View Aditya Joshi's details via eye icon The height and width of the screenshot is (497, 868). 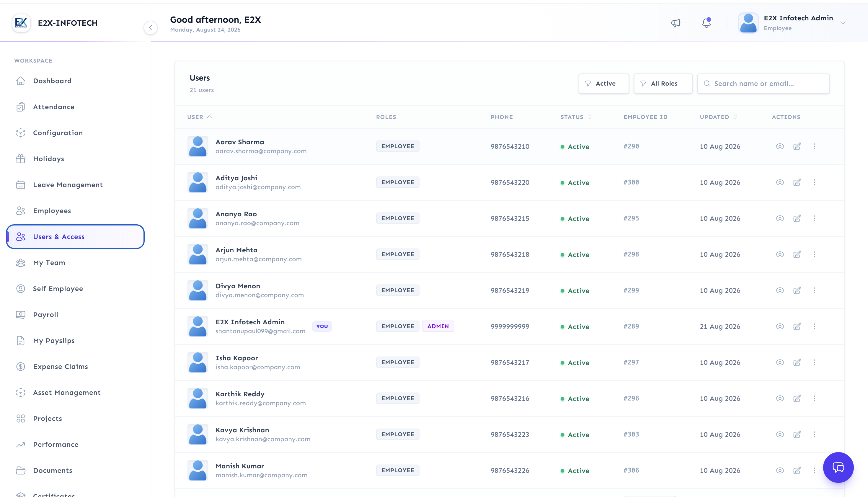[780, 182]
